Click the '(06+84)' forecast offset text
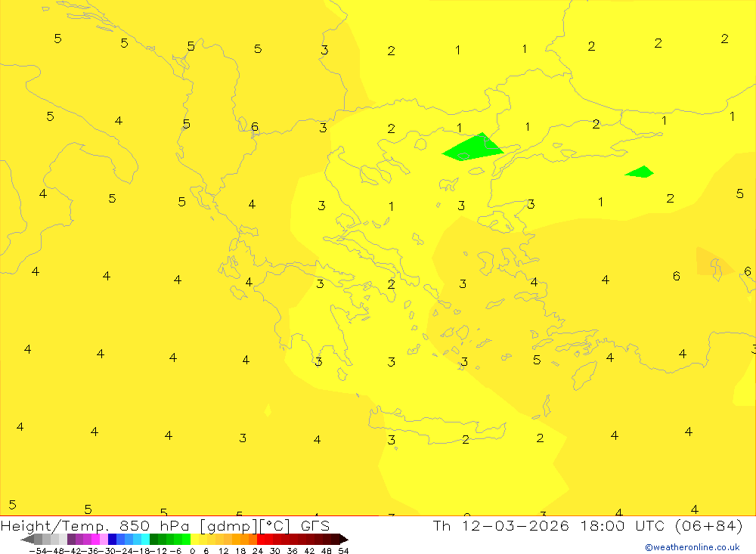 pyautogui.click(x=709, y=525)
